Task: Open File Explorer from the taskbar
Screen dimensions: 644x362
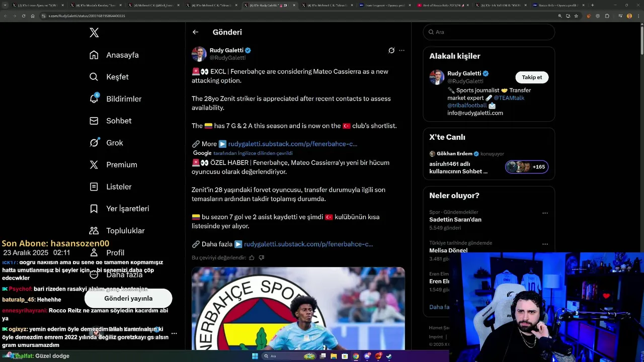Action: 334,356
